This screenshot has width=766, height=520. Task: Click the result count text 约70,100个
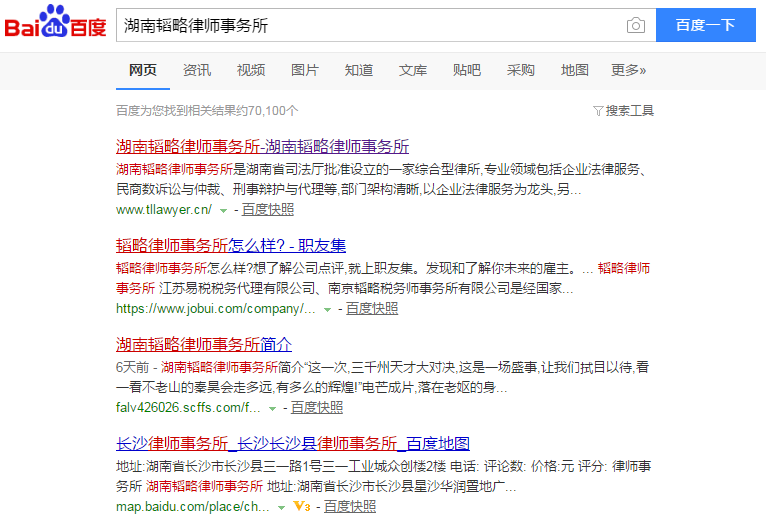[267, 111]
